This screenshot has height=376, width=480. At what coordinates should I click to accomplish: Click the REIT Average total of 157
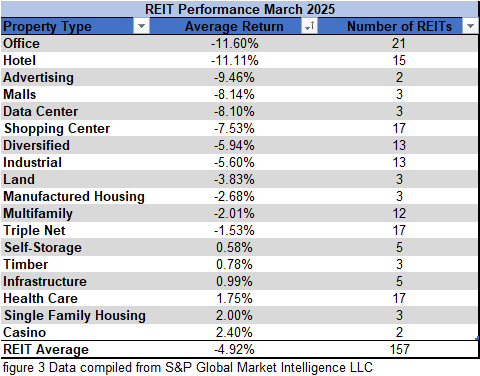coord(399,349)
